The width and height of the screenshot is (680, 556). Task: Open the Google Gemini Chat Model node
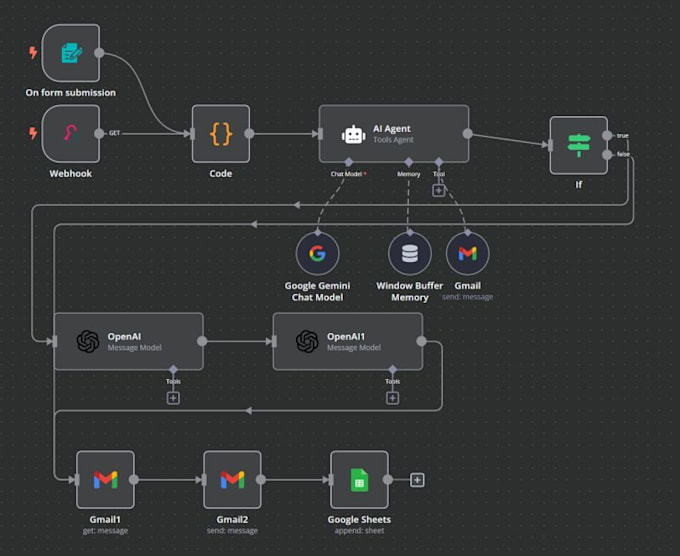[x=317, y=253]
